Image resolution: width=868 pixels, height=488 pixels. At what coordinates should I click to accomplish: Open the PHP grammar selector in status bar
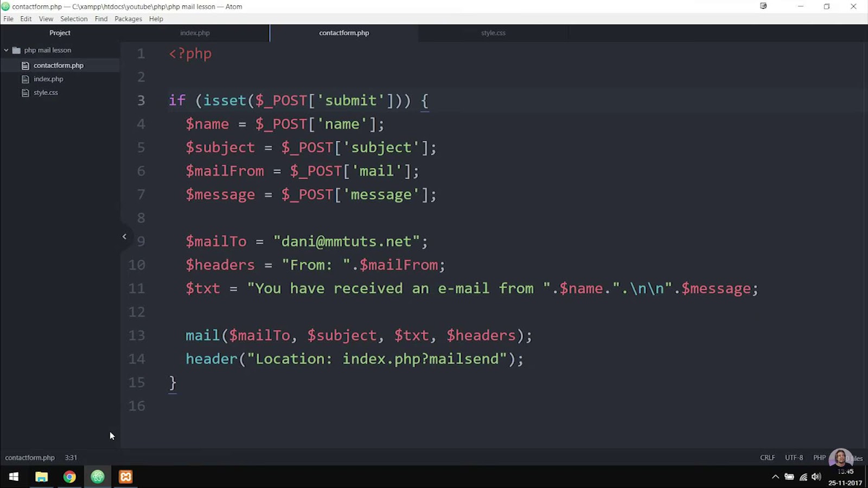(819, 457)
